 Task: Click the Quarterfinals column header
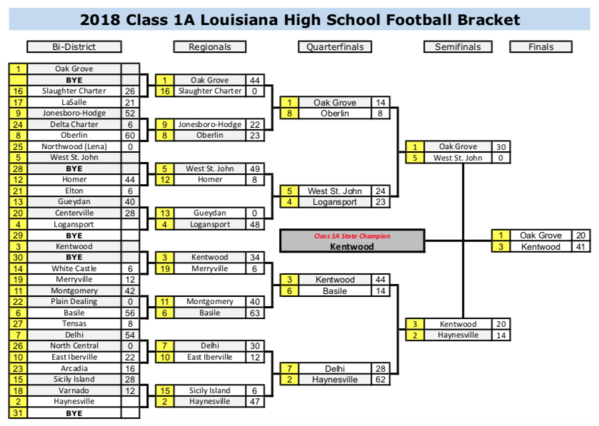coord(335,47)
